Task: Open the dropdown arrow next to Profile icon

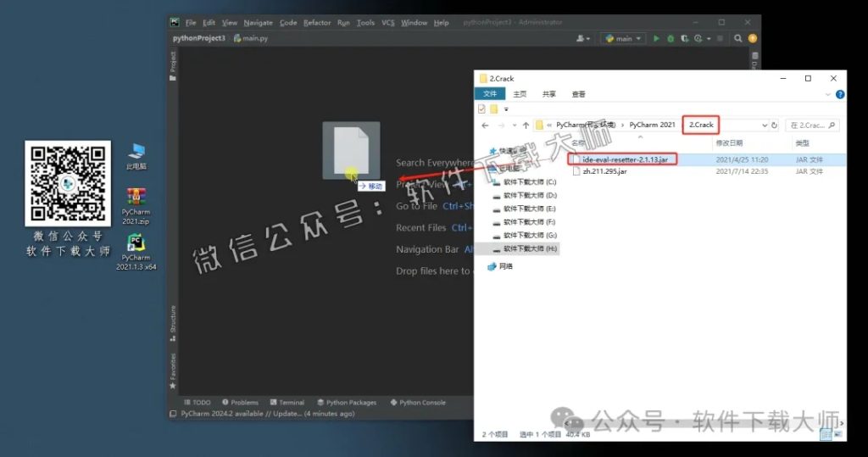Action: pyautogui.click(x=709, y=39)
